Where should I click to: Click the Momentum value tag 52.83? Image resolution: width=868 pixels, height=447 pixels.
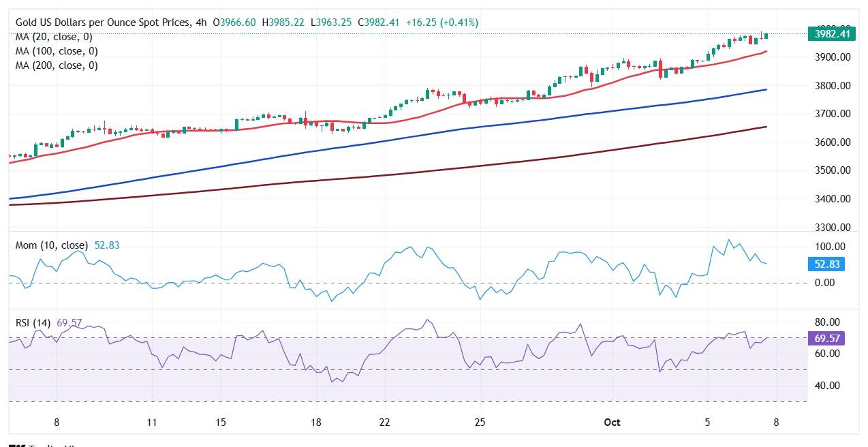(x=826, y=264)
